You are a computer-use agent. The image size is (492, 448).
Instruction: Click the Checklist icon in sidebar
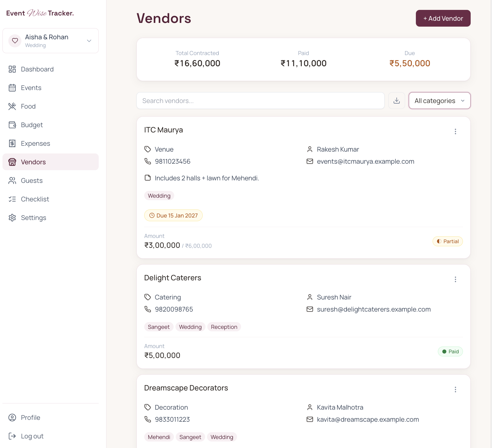[12, 199]
